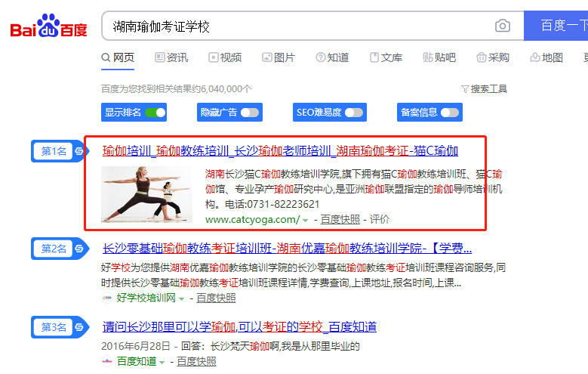Screen dimensions: 588x374
Task: Click the 百度知道 site favicon
Action: click(107, 361)
